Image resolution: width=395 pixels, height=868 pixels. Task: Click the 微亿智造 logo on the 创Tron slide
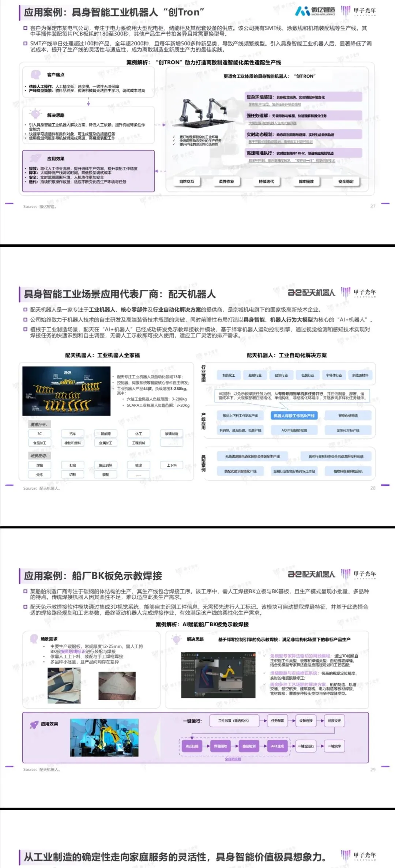point(315,11)
